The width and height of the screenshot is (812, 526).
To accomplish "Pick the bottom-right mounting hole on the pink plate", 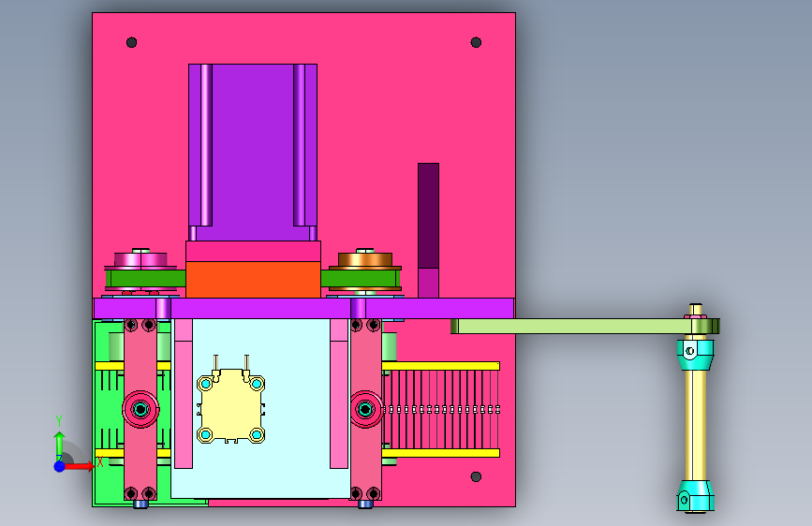I will coord(476,476).
